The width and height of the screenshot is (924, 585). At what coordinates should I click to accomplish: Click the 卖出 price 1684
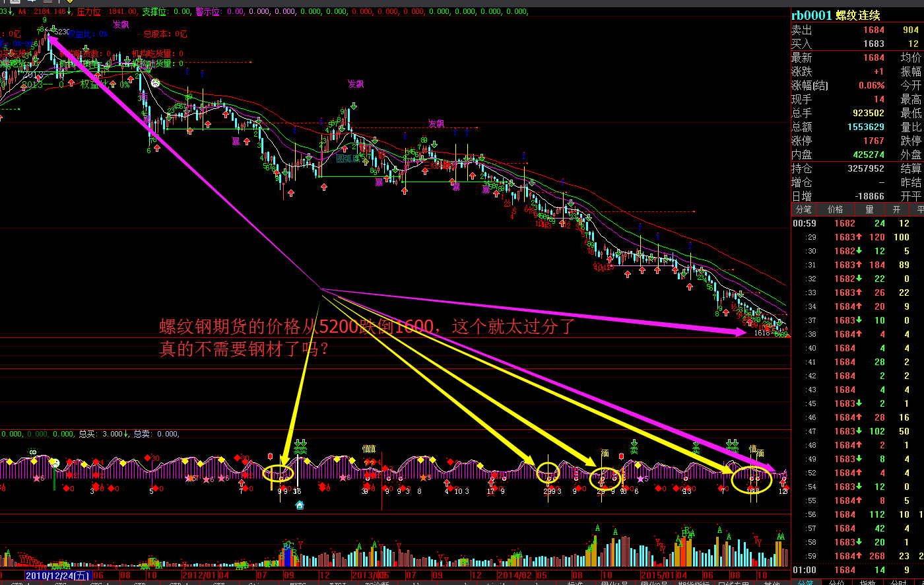[x=874, y=30]
